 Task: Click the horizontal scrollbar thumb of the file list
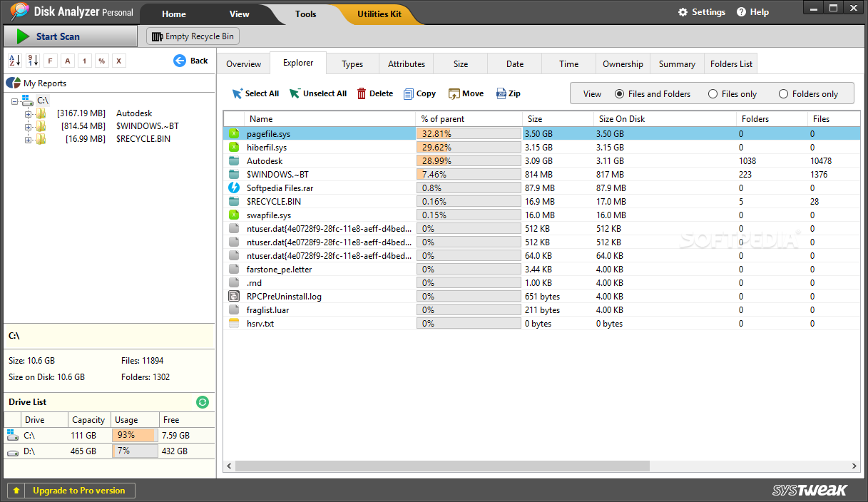(442, 466)
